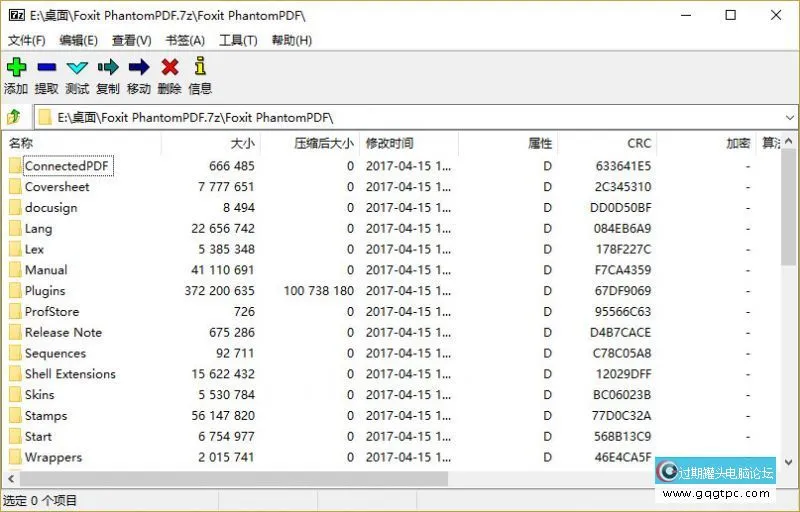Click the compressed size 100 738 180
800x512 pixels.
pyautogui.click(x=318, y=291)
